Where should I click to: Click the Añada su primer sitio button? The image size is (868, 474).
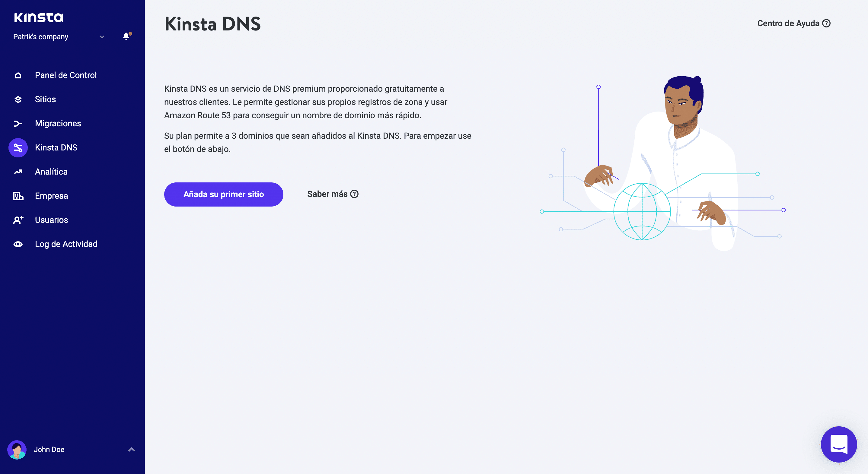223,194
